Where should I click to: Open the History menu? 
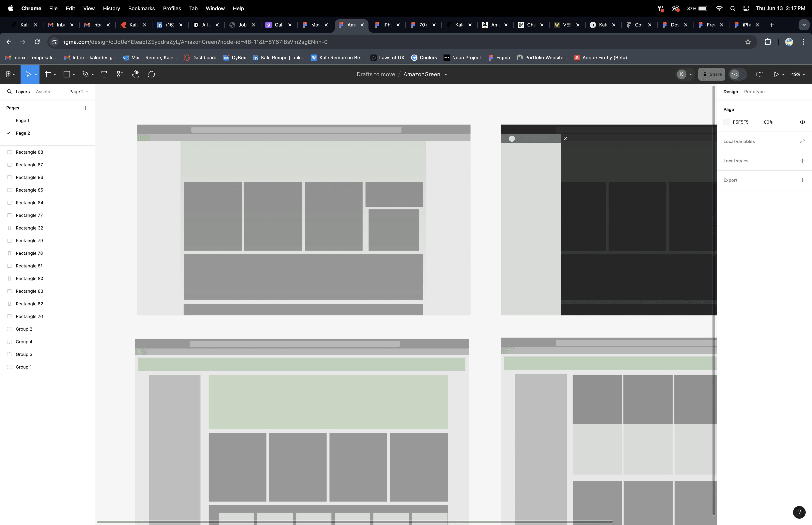111,8
